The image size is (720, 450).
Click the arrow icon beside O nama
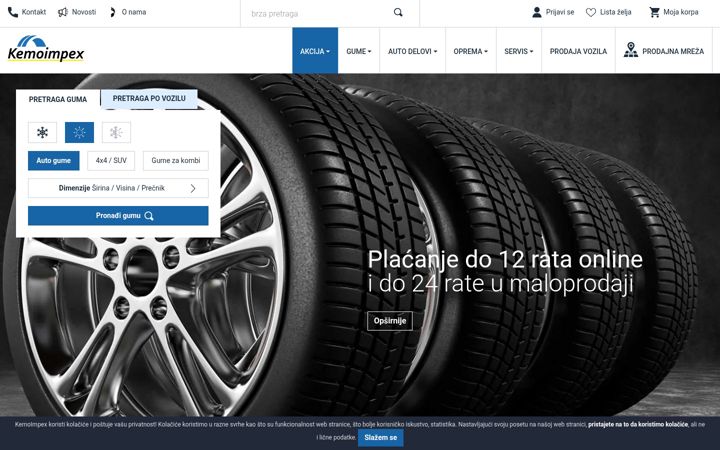pyautogui.click(x=112, y=12)
